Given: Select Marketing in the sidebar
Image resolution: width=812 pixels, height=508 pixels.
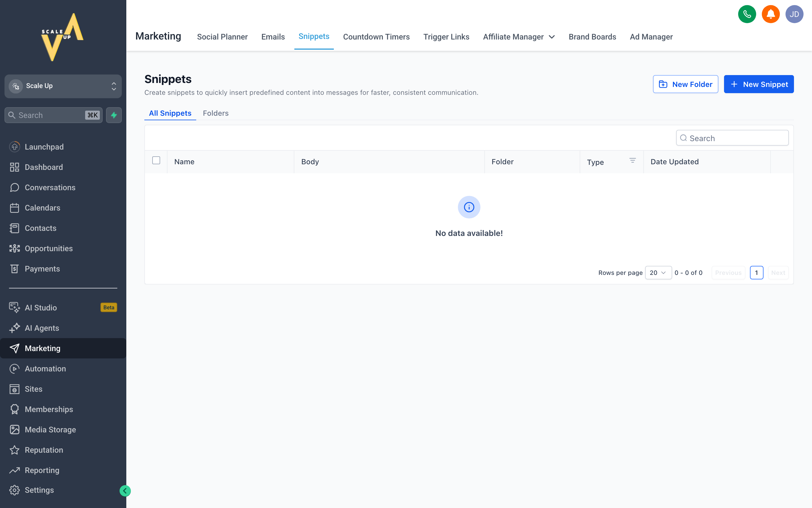Looking at the screenshot, I should click(63, 348).
